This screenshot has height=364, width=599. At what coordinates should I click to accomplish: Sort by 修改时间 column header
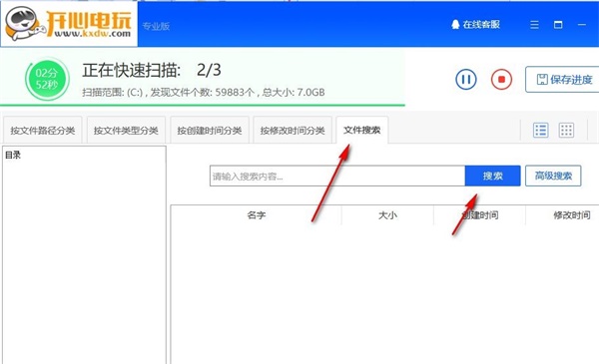(x=571, y=215)
